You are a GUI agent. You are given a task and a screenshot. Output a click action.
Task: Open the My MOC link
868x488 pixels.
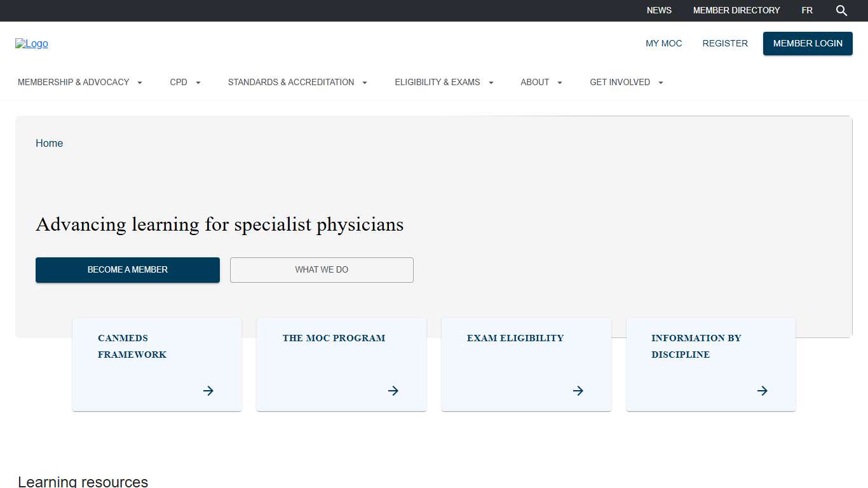[663, 44]
